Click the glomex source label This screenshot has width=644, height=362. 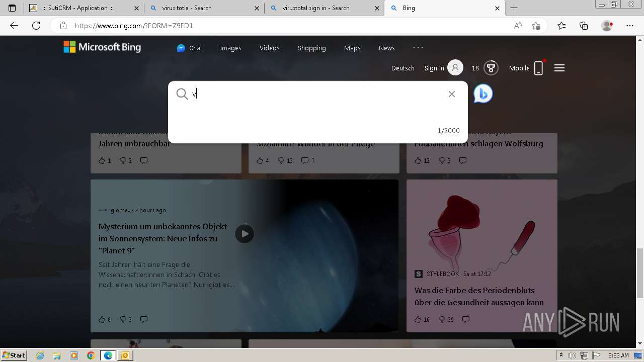[121, 210]
